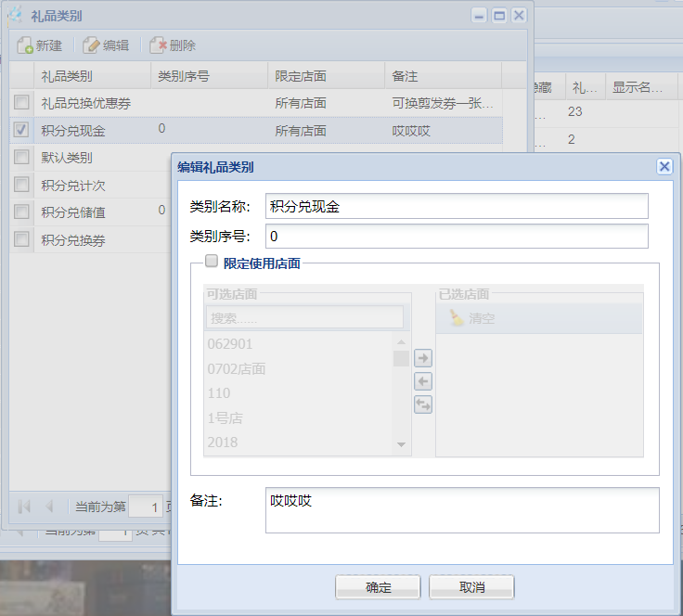Click value 23 in background table
The width and height of the screenshot is (683, 616).
click(575, 111)
